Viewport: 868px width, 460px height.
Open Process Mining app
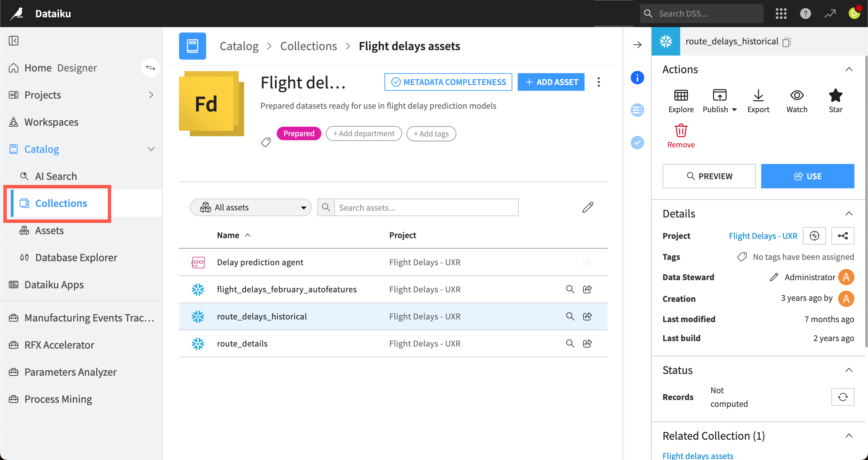58,399
